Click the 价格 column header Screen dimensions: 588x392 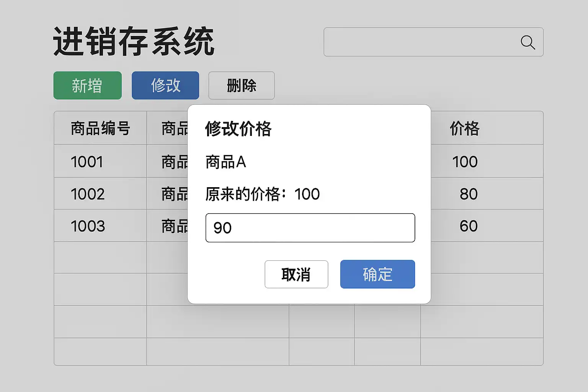coord(464,128)
